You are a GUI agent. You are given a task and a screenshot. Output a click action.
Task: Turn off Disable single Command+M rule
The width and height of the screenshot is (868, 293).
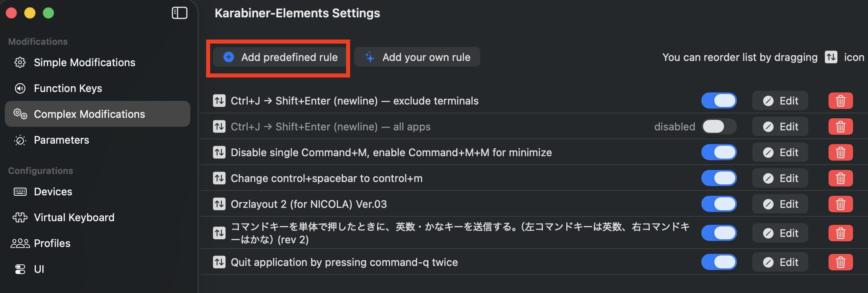[x=719, y=153]
